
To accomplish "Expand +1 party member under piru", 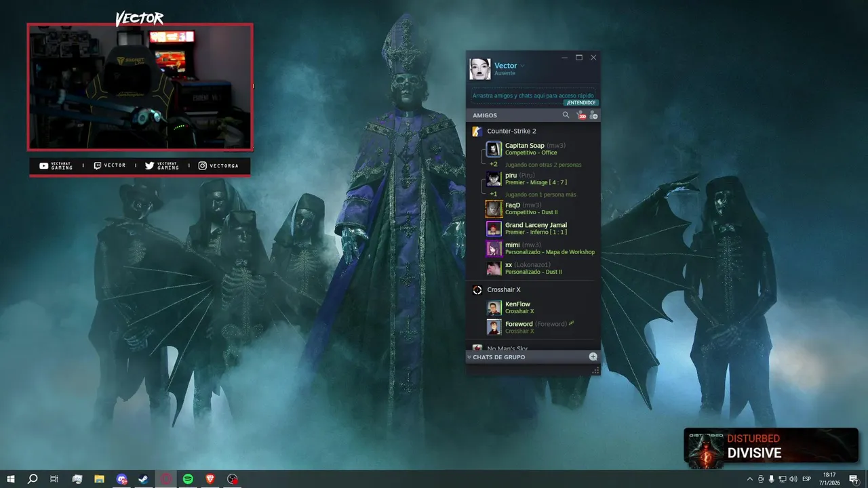I will 494,194.
